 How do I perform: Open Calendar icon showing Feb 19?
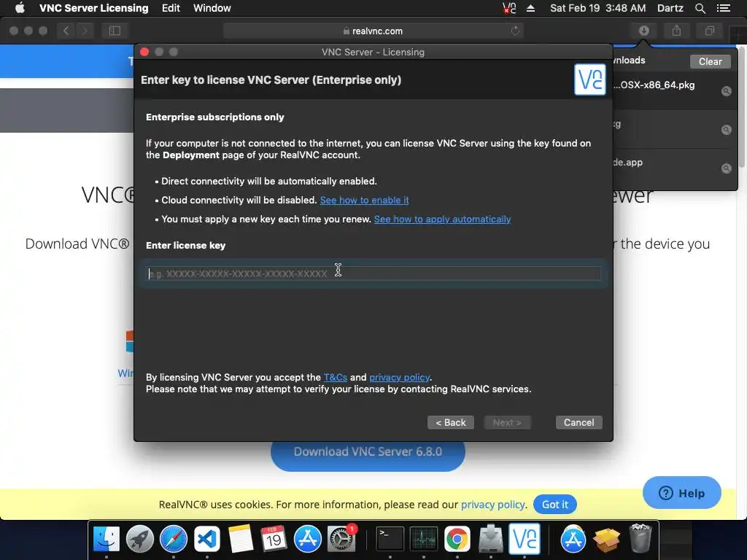(274, 539)
